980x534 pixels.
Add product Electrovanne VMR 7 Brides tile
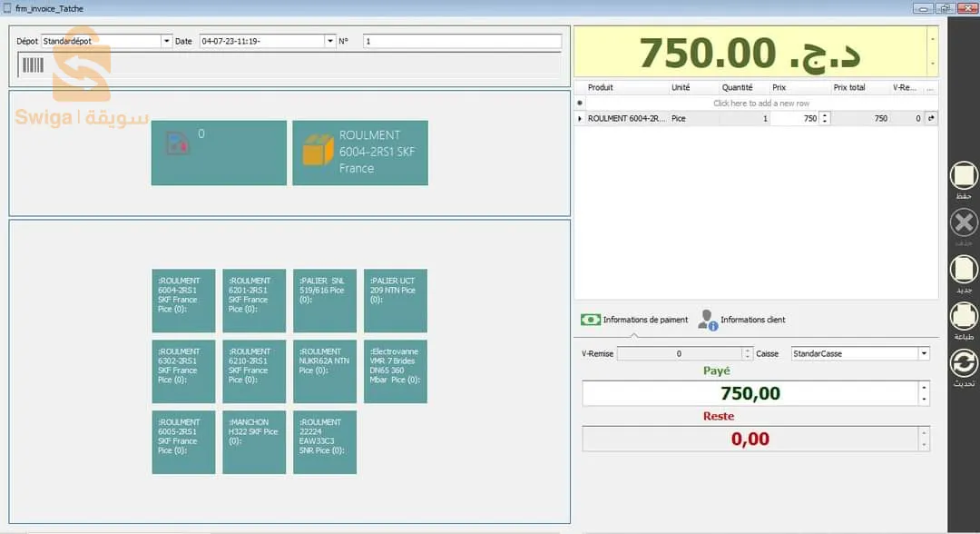pyautogui.click(x=396, y=371)
